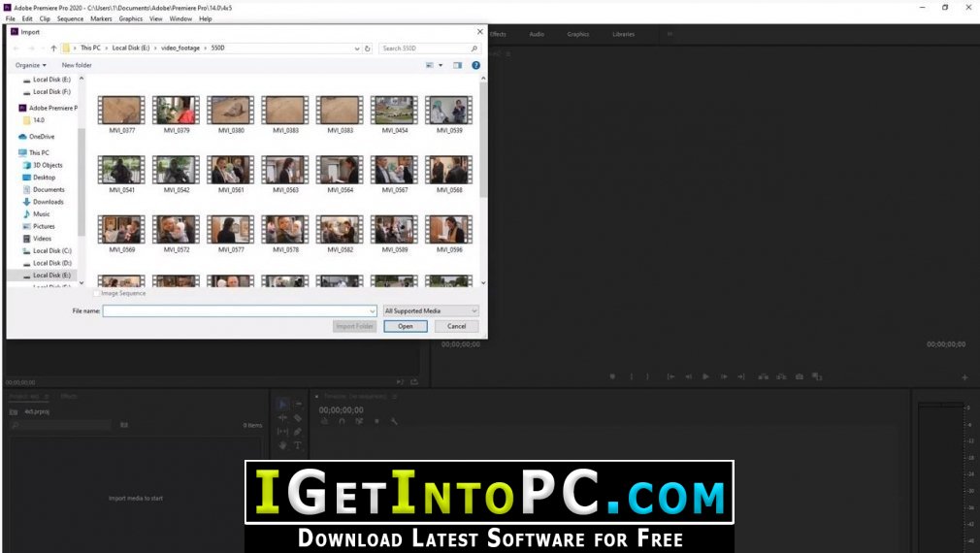Screen dimensions: 980x553
Task: Select the MVI_0454 video thumbnail
Action: tap(394, 114)
